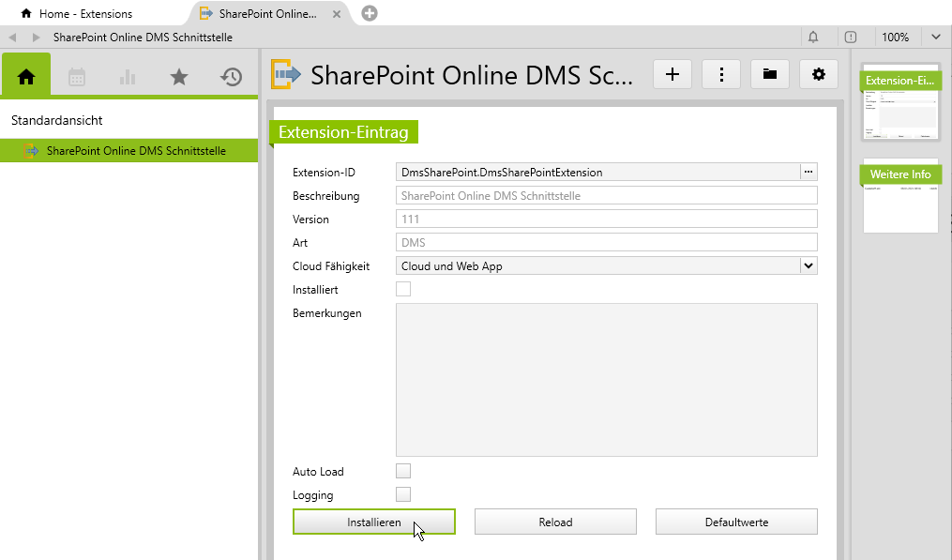Image resolution: width=952 pixels, height=560 pixels.
Task: Open Extension-ID lookup ellipsis button
Action: 808,172
